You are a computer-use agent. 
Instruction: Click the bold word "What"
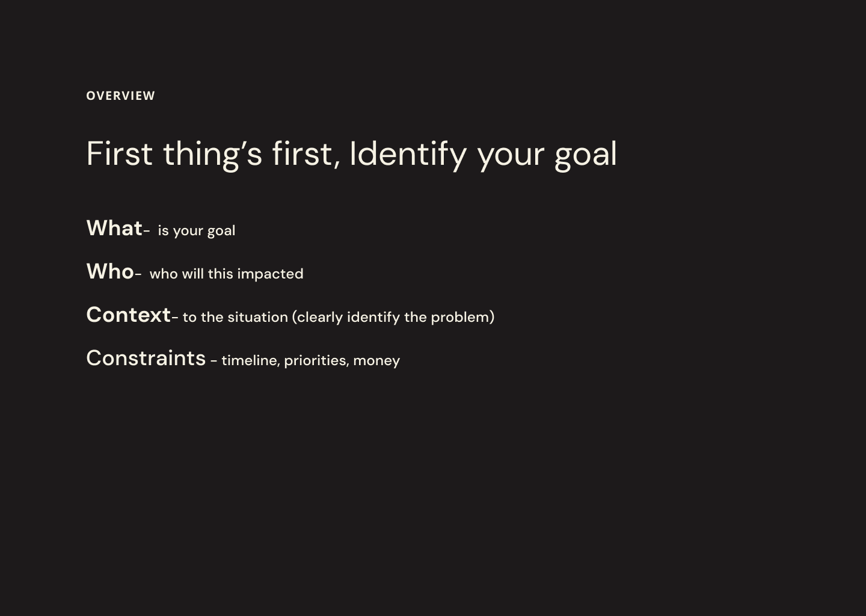(x=114, y=228)
